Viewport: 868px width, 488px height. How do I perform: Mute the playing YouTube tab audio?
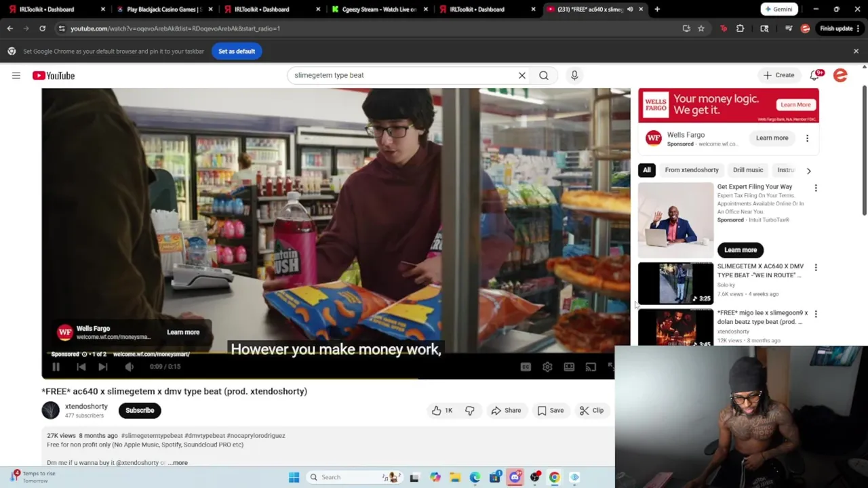click(x=630, y=9)
